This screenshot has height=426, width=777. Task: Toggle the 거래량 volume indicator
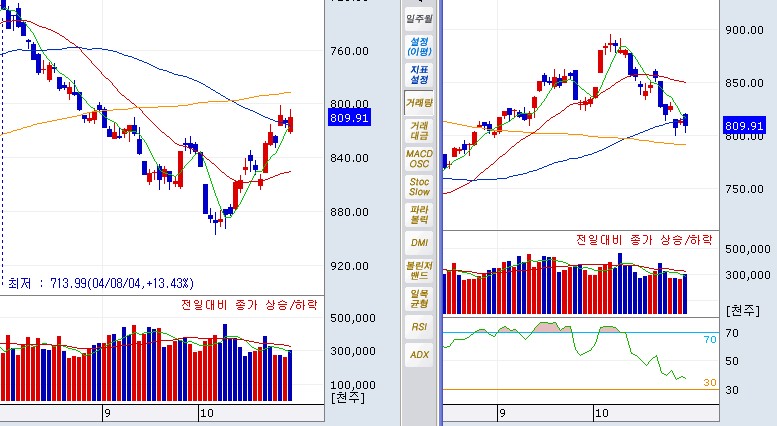click(x=419, y=102)
